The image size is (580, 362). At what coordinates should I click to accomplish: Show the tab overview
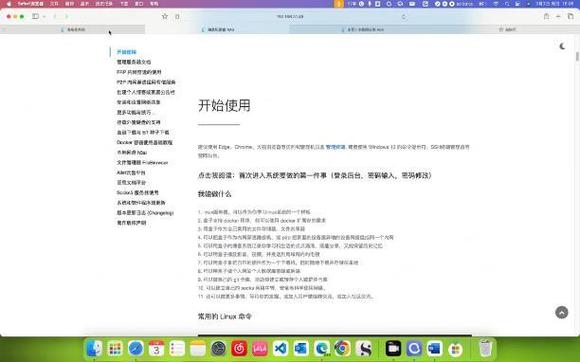tap(571, 16)
